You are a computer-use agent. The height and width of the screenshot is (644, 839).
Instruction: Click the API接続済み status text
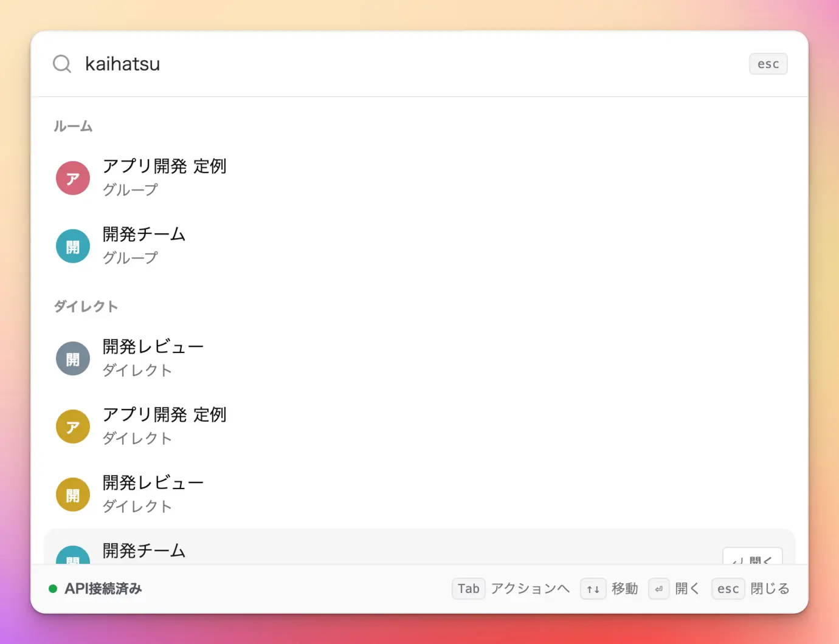point(103,589)
